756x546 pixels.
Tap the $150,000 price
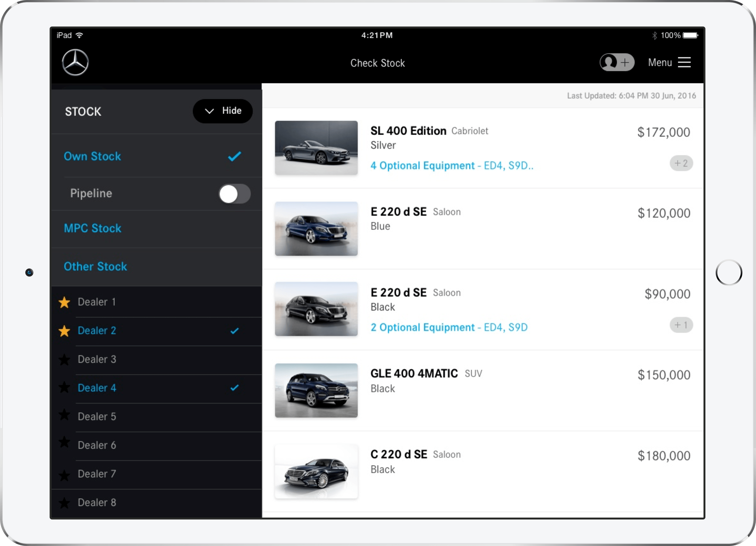click(x=664, y=375)
